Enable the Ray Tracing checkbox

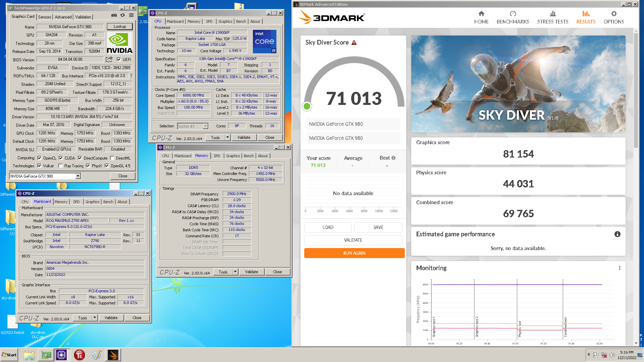pos(60,166)
